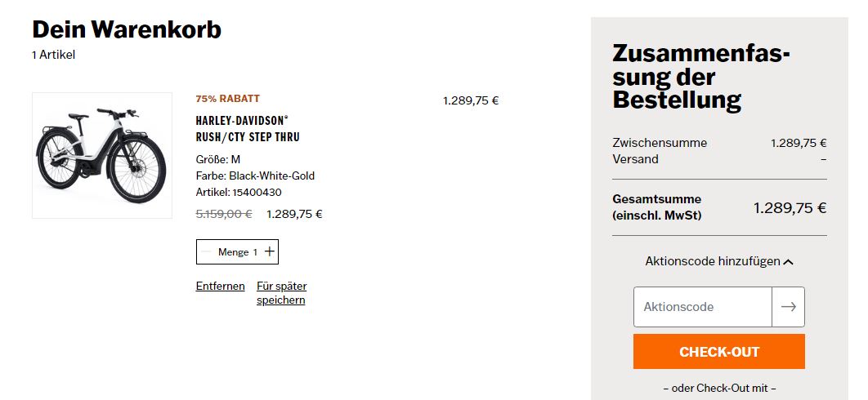Click the Gesamtsumme (einschl. MwSt) label
868x400 pixels.
pyautogui.click(x=657, y=207)
